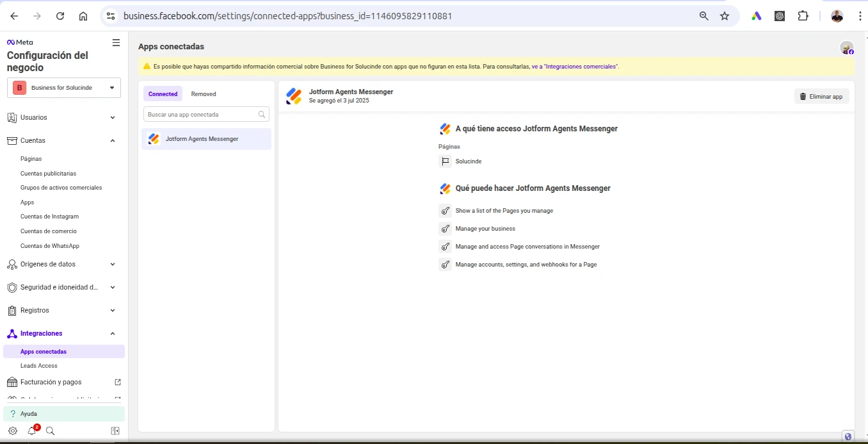Collapse the sidebar using the panel icon

coord(115,431)
